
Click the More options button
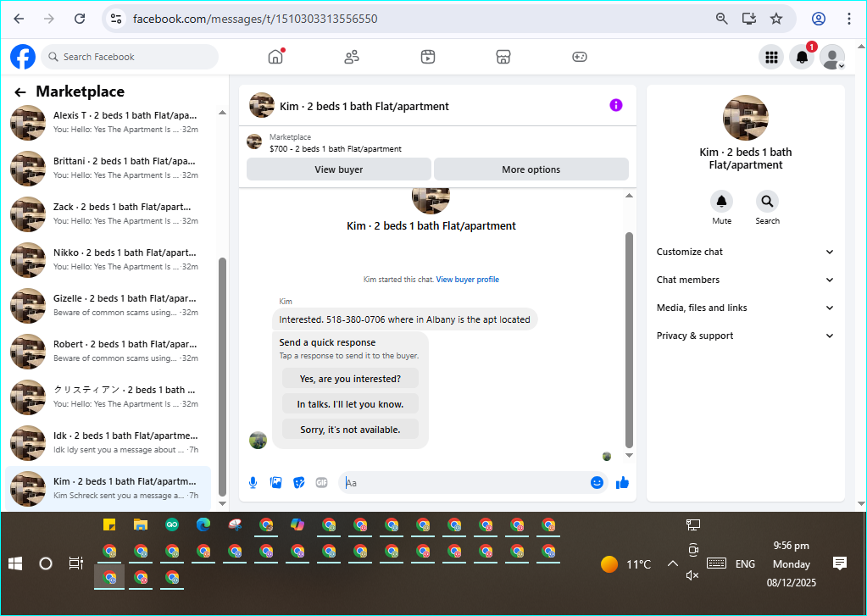[531, 169]
